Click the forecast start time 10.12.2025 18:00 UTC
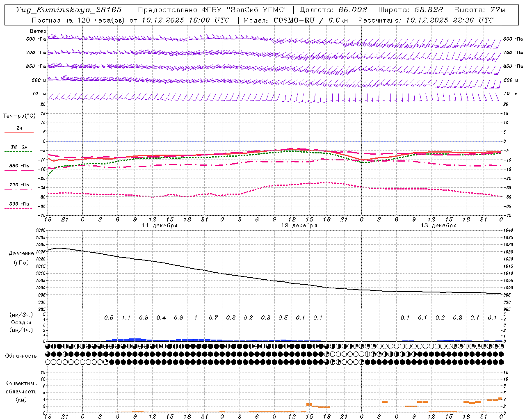The width and height of the screenshot is (525, 420). pos(185,20)
